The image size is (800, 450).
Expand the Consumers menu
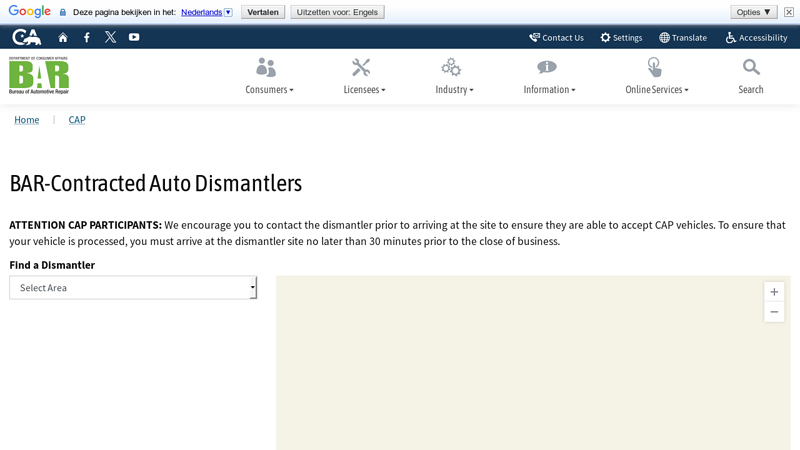coord(269,76)
